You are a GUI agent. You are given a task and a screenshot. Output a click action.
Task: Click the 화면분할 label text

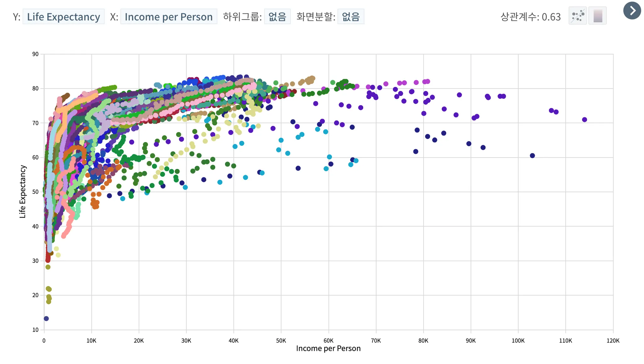(315, 17)
